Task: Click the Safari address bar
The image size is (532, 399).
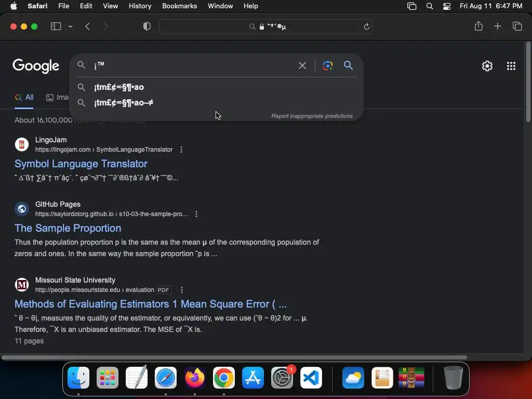Action: pos(265,26)
